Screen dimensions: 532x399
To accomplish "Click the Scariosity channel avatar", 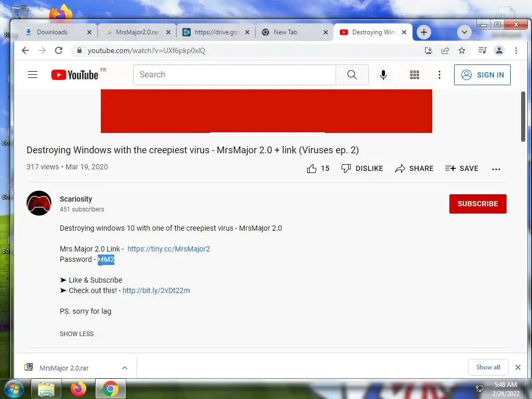I will pyautogui.click(x=39, y=203).
